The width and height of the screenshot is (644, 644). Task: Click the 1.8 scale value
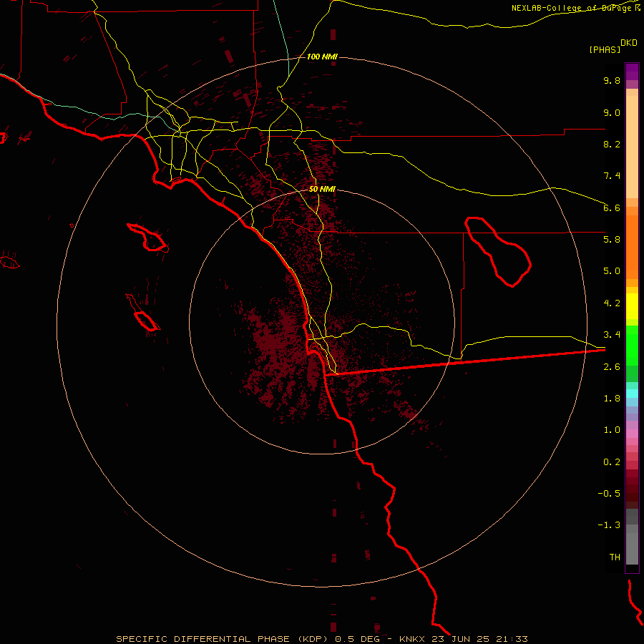[x=612, y=399]
